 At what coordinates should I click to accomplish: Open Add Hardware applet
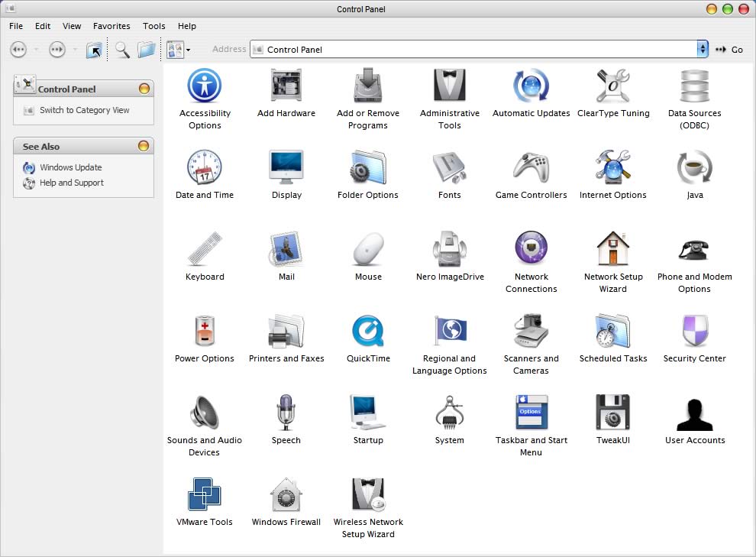[x=286, y=86]
